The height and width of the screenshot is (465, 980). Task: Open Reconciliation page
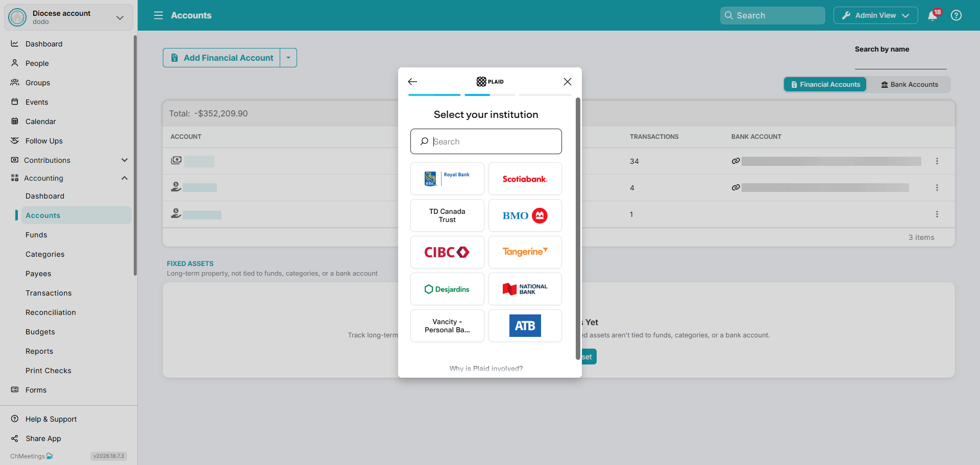pyautogui.click(x=51, y=312)
